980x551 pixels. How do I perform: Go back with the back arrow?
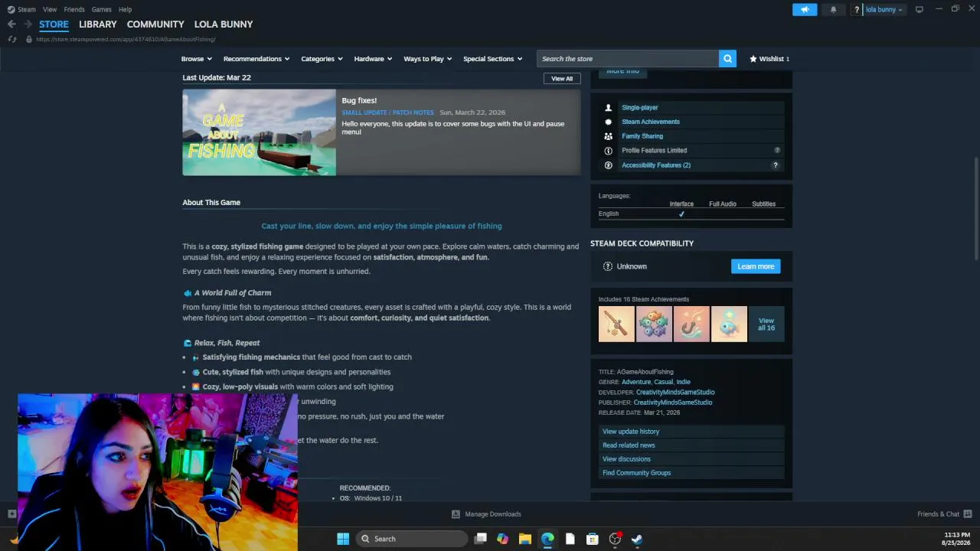coord(11,24)
